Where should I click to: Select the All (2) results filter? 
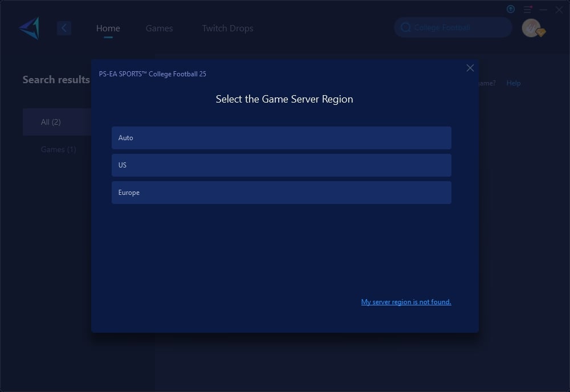tap(57, 122)
